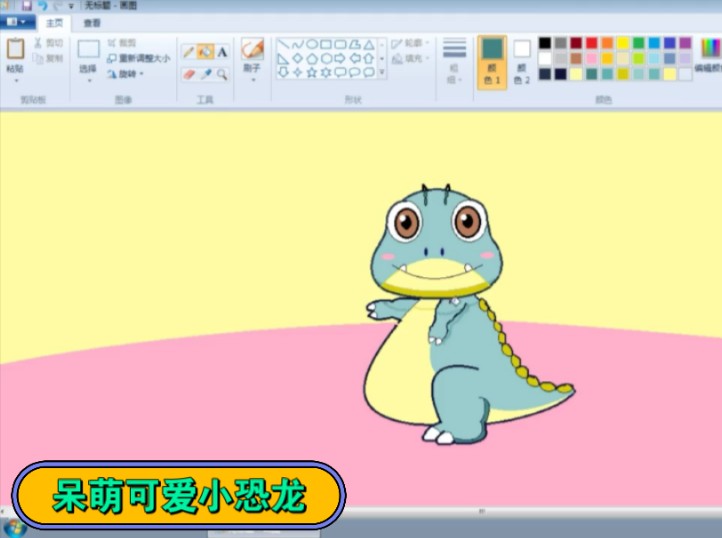Choose the Five-point star shape

(312, 72)
